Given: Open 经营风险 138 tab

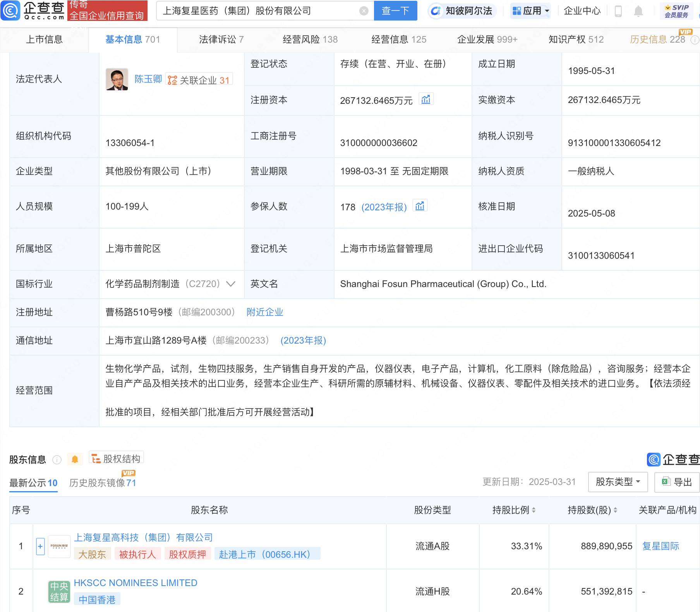Looking at the screenshot, I should pyautogui.click(x=310, y=40).
